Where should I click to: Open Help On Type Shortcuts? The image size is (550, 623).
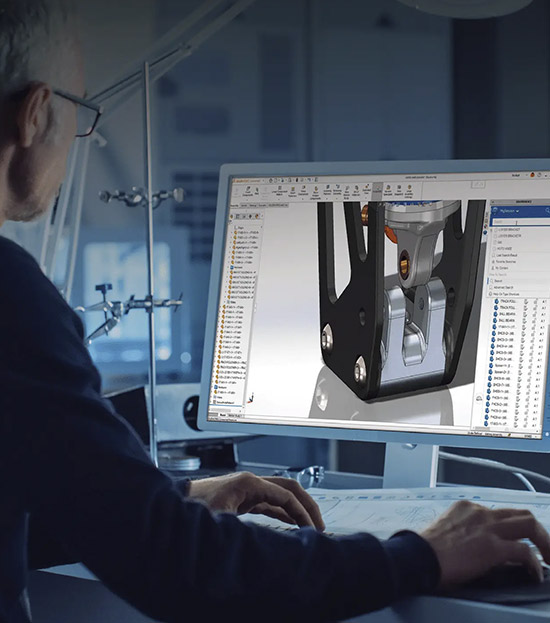[x=505, y=294]
